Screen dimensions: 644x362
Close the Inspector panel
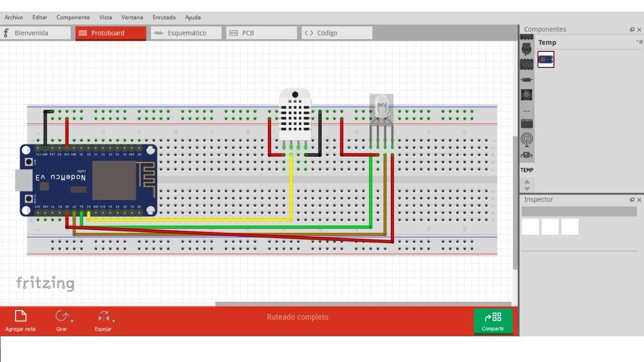(x=639, y=200)
